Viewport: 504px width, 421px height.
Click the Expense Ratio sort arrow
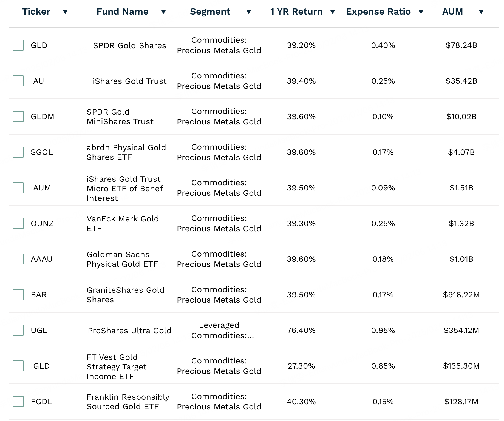(x=421, y=12)
